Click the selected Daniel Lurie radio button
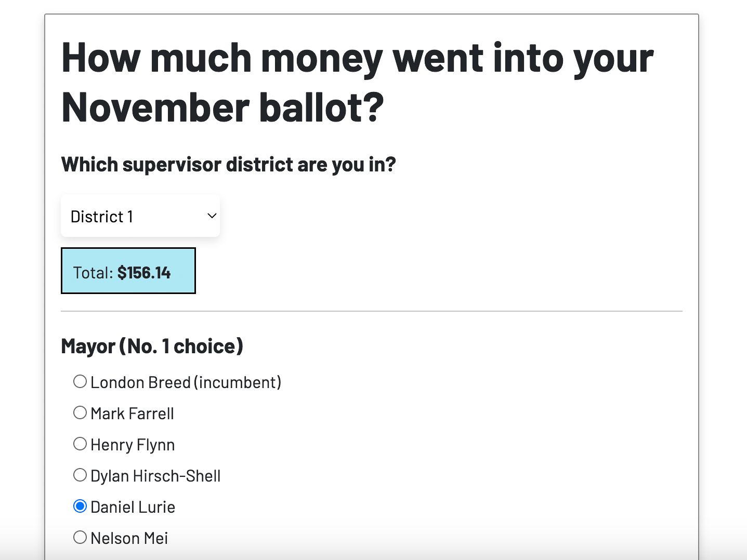The width and height of the screenshot is (747, 560). click(80, 506)
